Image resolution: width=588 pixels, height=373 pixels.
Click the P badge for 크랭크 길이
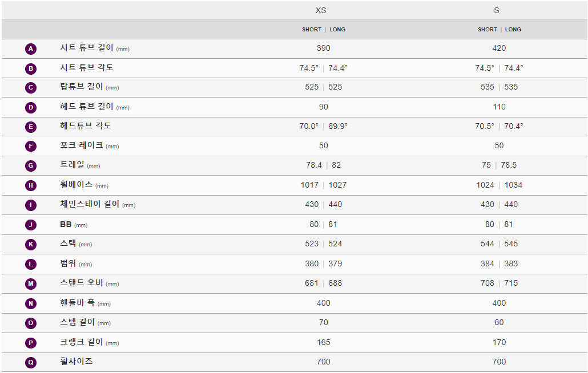(31, 343)
